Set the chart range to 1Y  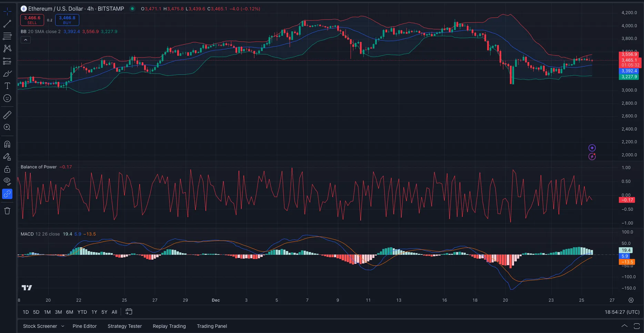click(x=94, y=312)
